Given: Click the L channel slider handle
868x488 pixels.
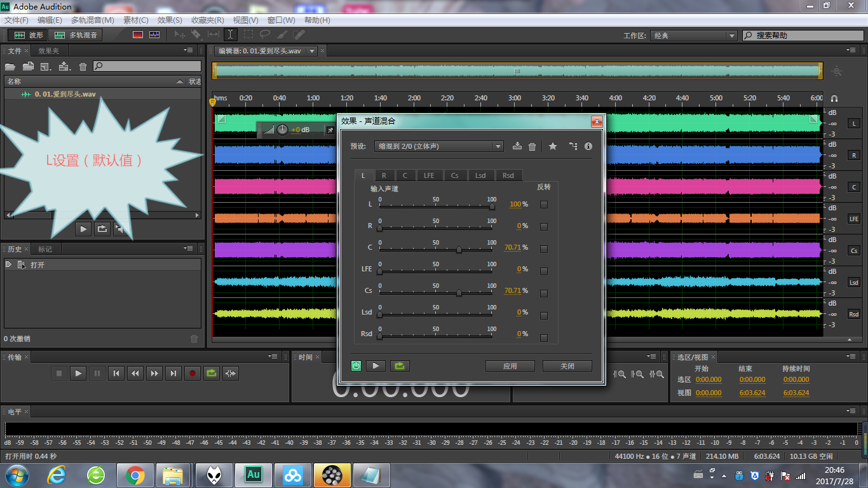Looking at the screenshot, I should click(x=492, y=205).
